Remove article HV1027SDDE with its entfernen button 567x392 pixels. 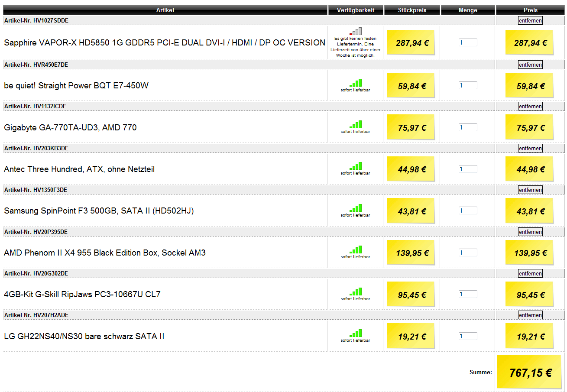coord(530,20)
